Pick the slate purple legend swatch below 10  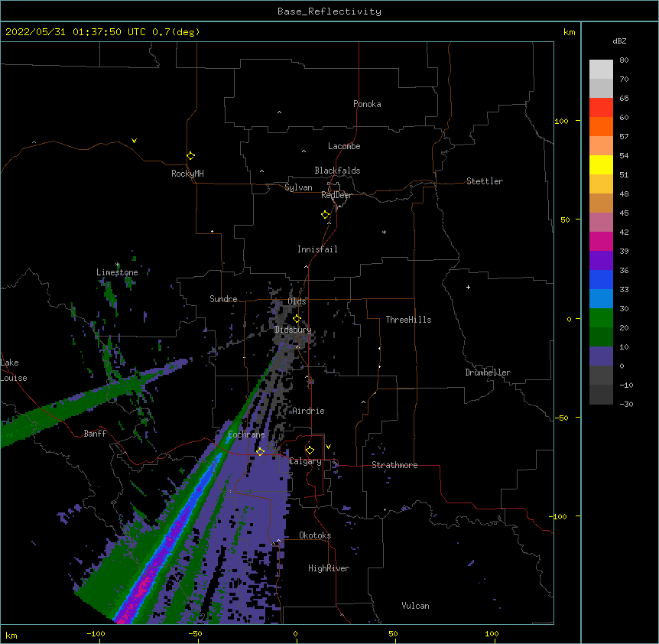(x=601, y=356)
